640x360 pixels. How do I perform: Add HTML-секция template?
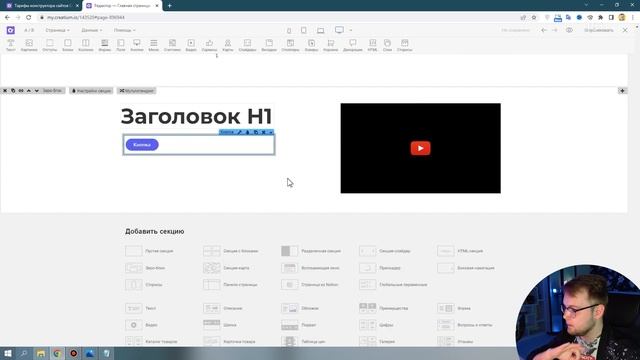coord(460,251)
